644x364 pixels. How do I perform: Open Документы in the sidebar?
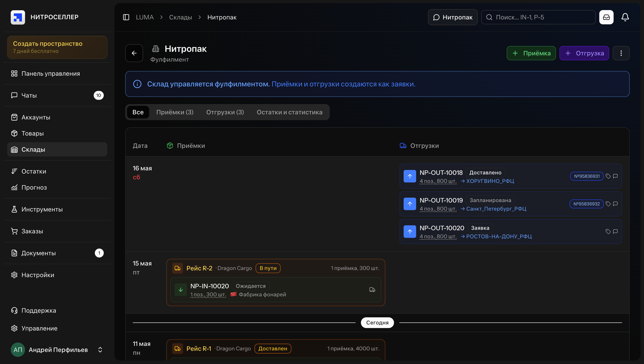pos(57,253)
